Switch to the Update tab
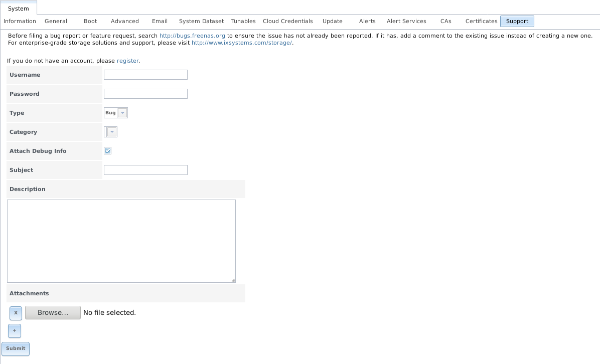Viewport: 600px width, 364px height. [332, 21]
